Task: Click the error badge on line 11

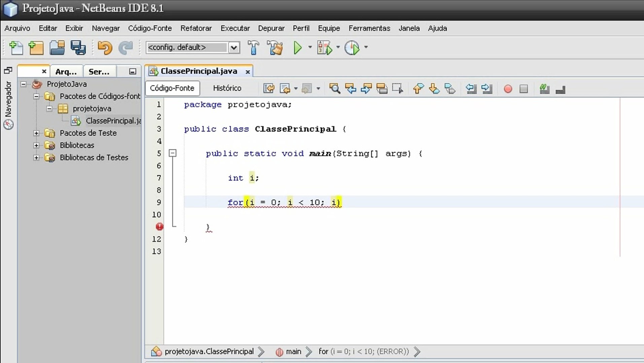Action: [159, 227]
